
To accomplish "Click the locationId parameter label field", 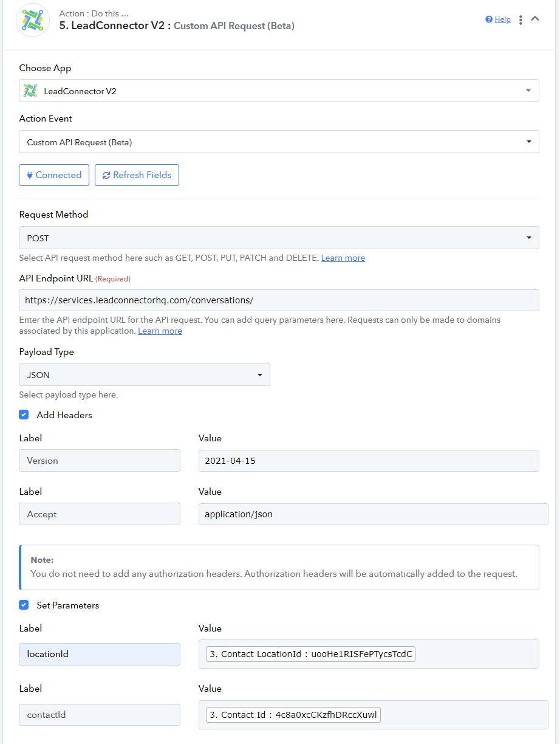I will click(100, 654).
